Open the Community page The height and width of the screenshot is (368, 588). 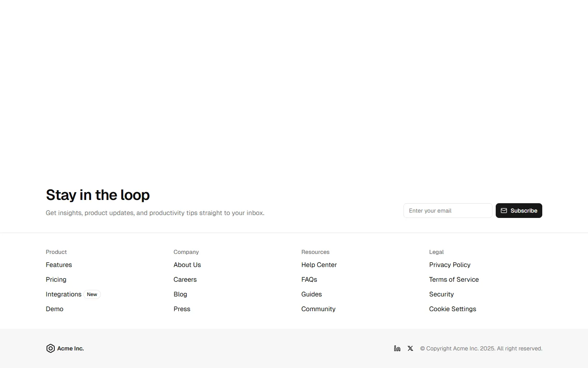[x=318, y=309]
